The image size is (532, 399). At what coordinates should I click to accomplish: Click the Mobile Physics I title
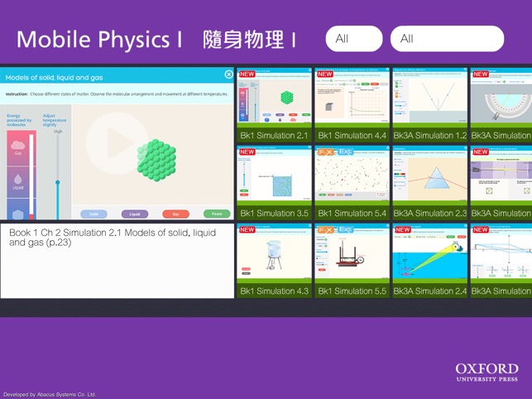click(x=99, y=40)
